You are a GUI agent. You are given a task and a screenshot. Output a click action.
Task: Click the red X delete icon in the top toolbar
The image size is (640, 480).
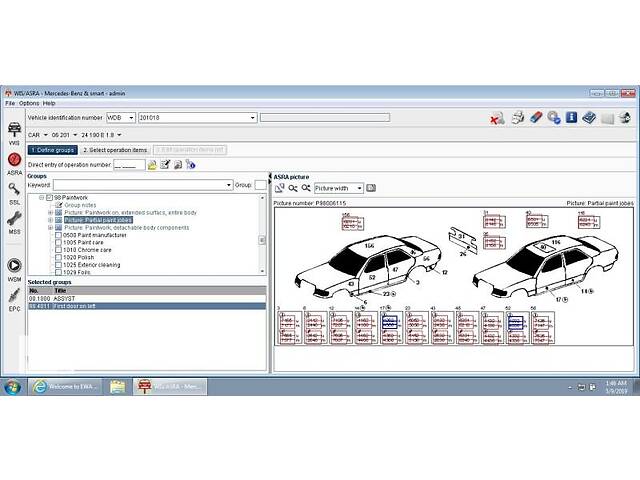click(x=497, y=118)
